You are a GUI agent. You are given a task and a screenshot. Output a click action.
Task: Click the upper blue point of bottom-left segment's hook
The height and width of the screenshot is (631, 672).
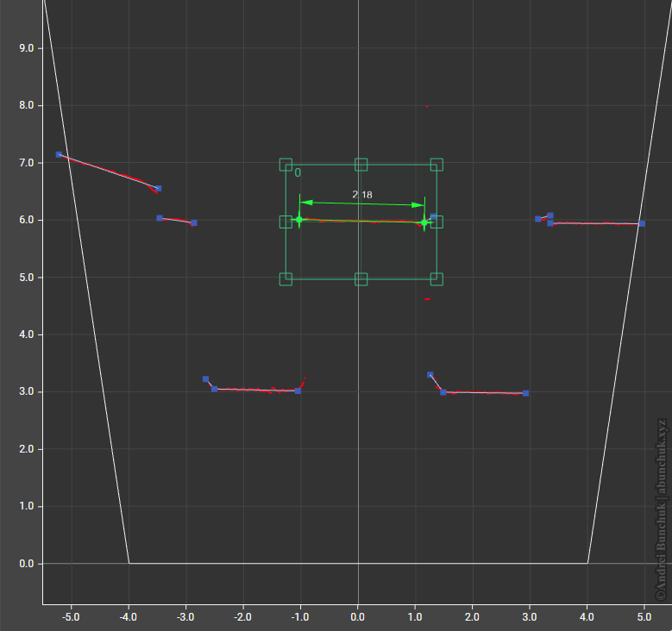coord(205,378)
